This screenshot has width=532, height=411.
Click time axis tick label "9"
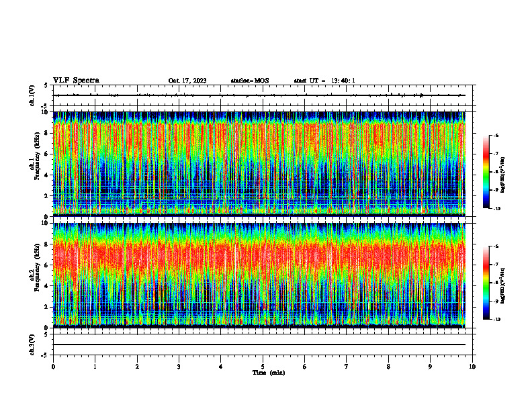(430, 367)
